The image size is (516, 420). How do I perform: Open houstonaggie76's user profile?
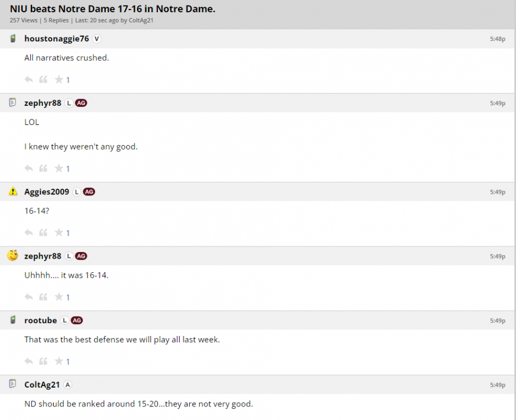pos(57,39)
